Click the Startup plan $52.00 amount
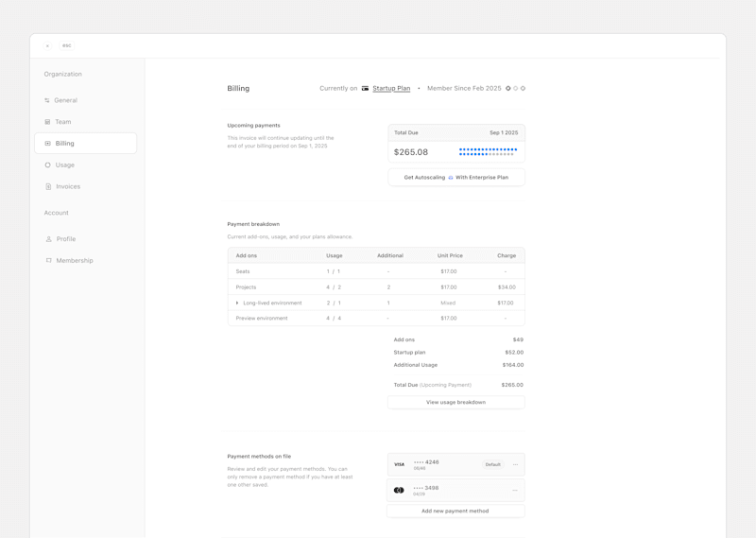The width and height of the screenshot is (756, 538). [514, 353]
